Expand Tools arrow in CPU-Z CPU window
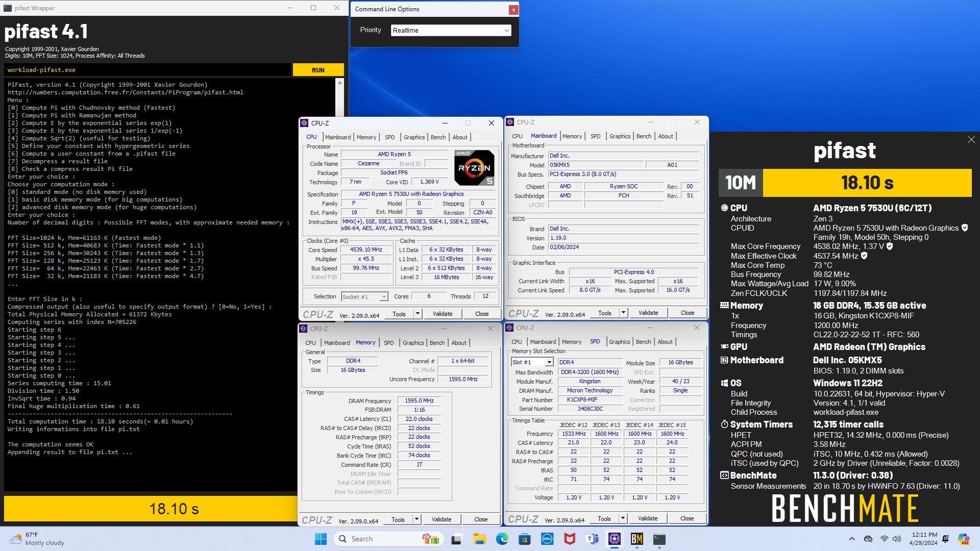This screenshot has height=551, width=980. pyautogui.click(x=418, y=314)
